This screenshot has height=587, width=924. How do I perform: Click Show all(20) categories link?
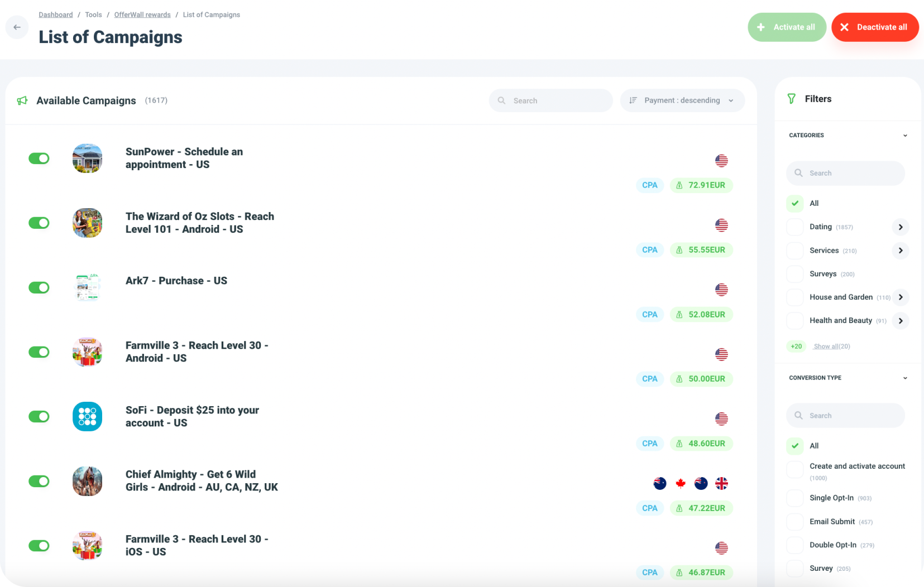point(832,347)
